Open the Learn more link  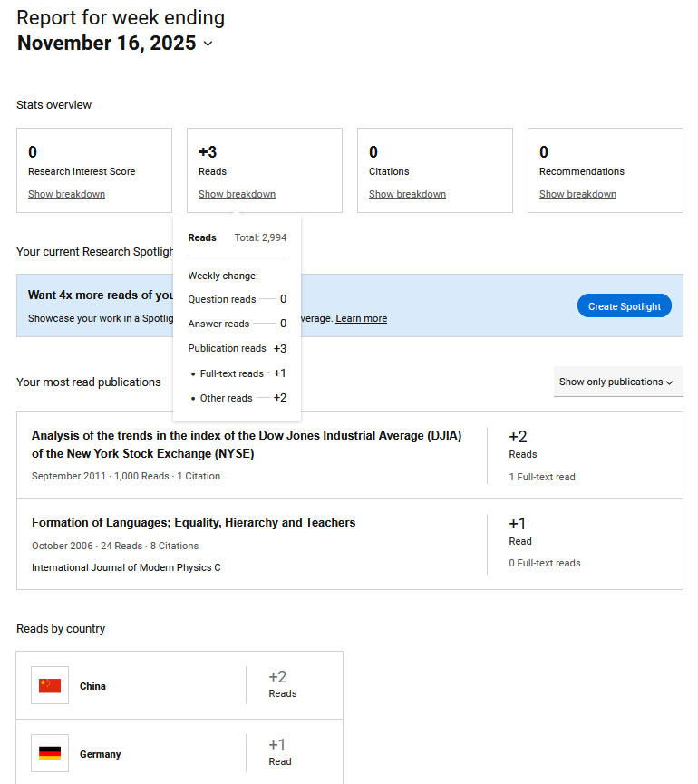click(x=361, y=318)
